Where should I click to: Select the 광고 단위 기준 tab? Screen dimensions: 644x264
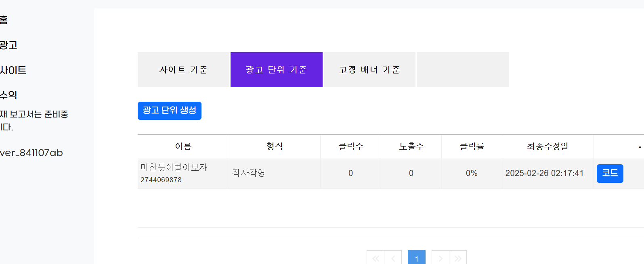(277, 69)
